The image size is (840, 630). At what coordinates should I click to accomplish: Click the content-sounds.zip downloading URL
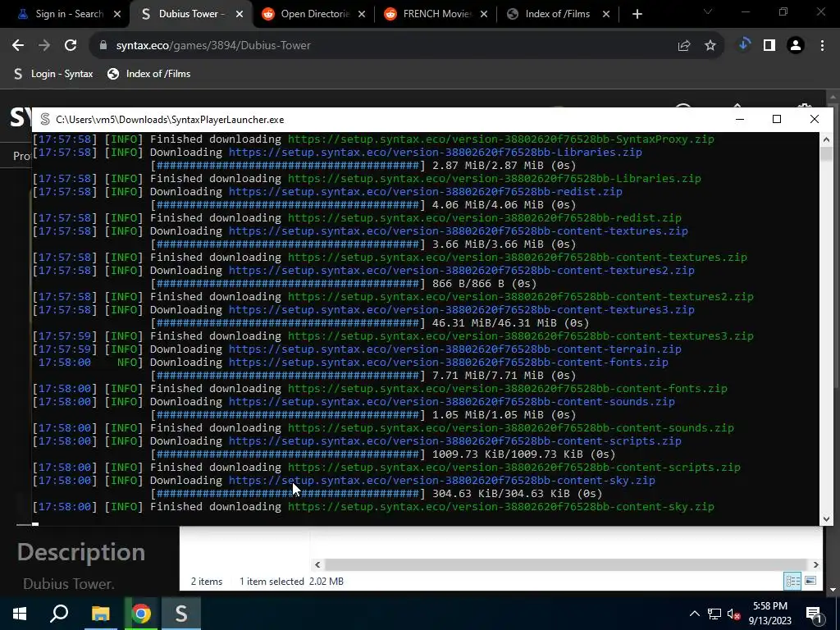pos(452,402)
